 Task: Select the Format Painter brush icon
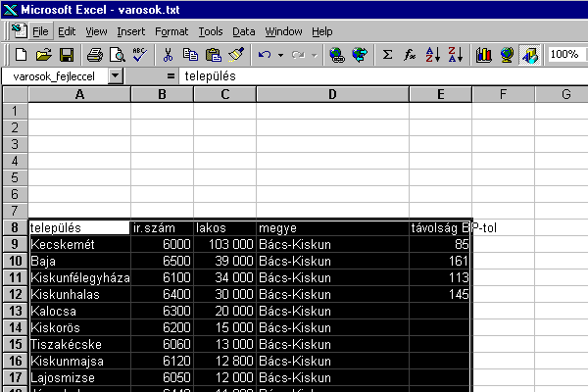click(x=236, y=55)
